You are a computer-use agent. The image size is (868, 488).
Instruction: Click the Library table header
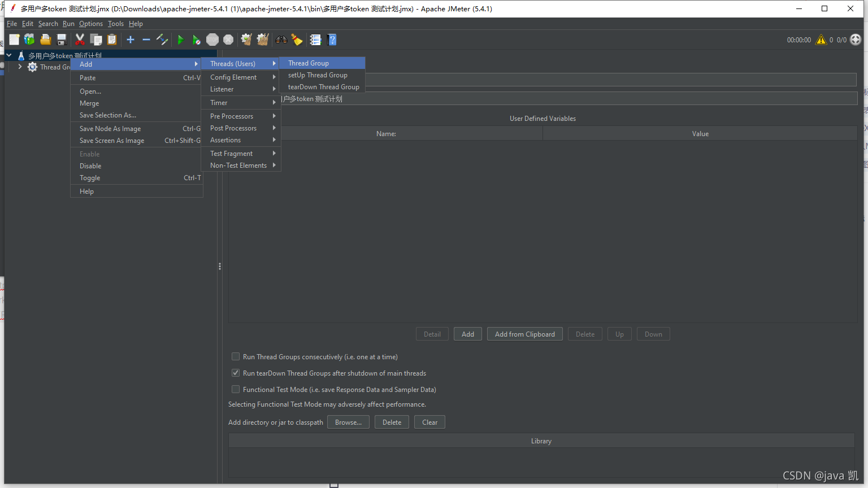(x=541, y=441)
